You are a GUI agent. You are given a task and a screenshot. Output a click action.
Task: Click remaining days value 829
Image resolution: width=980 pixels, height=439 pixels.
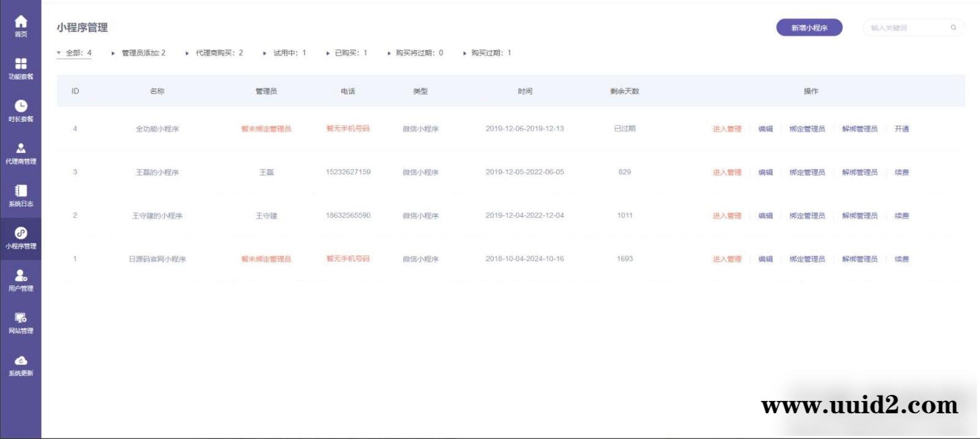(625, 172)
